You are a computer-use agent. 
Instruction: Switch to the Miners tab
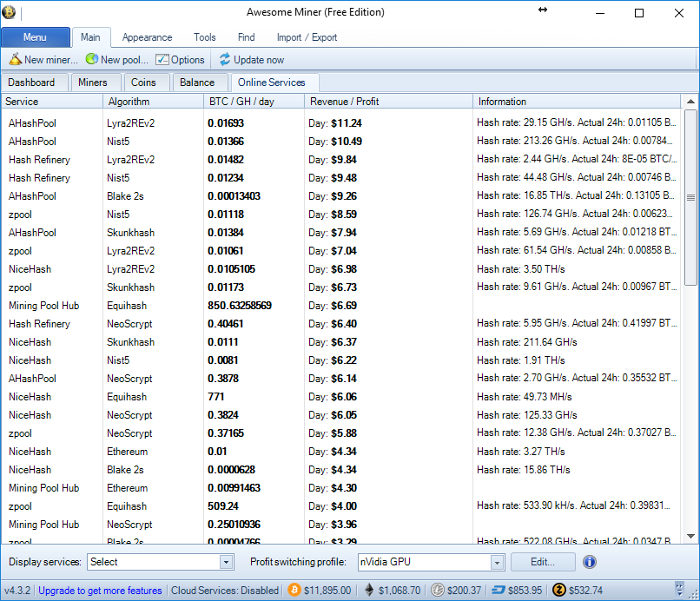point(95,83)
